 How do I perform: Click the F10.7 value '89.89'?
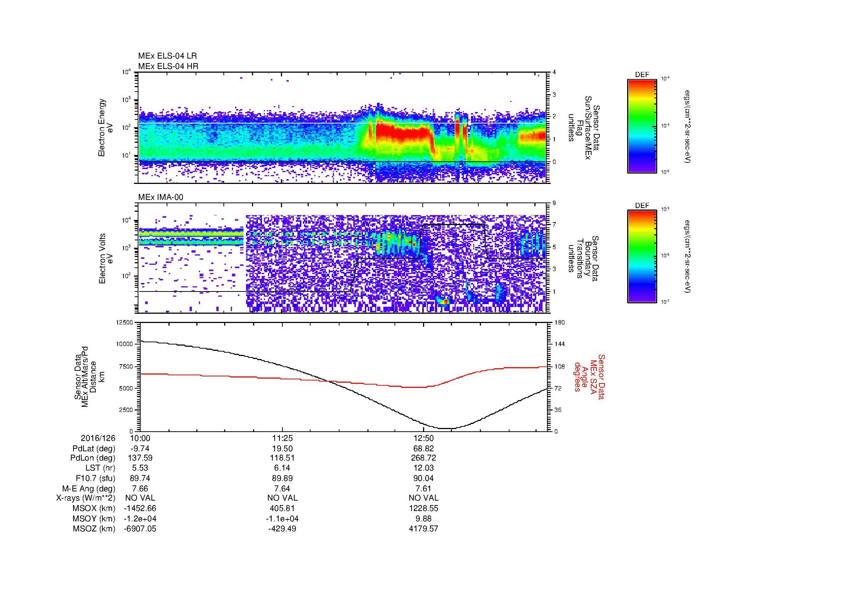click(x=282, y=478)
